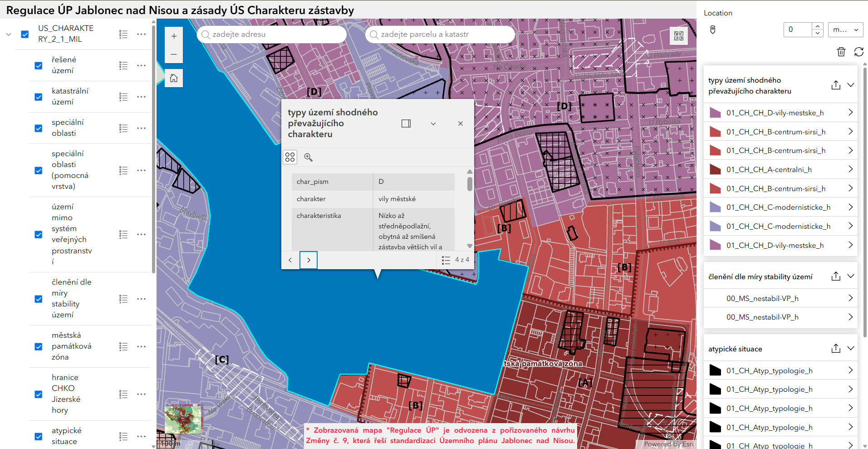
Task: Open options for hranice CHKO Jizerské hory
Action: [x=142, y=394]
